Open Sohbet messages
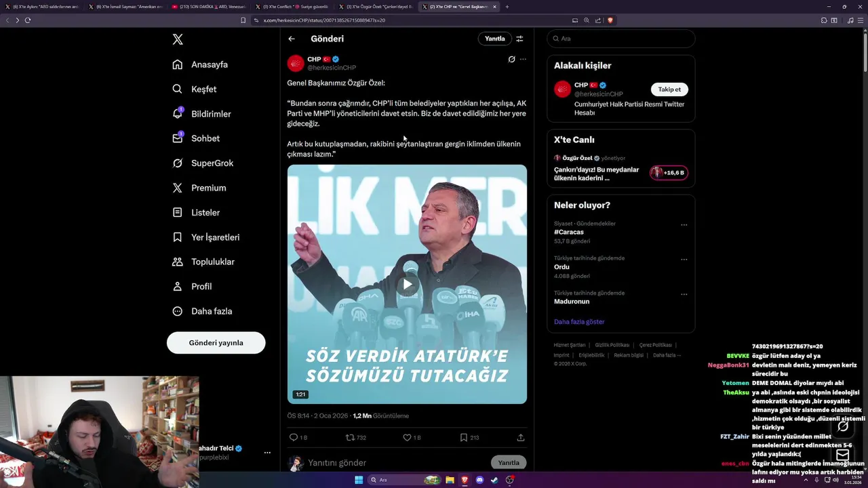The image size is (868, 488). coord(195,138)
